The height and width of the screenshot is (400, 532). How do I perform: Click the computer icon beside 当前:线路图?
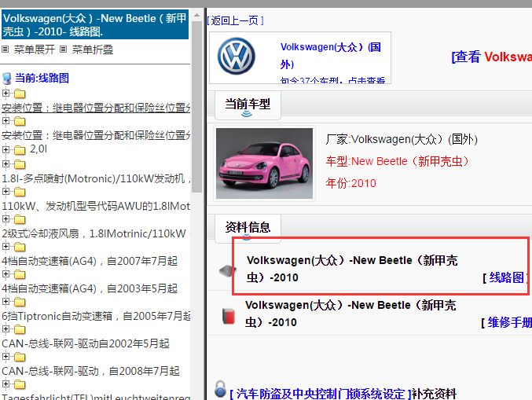(7, 79)
